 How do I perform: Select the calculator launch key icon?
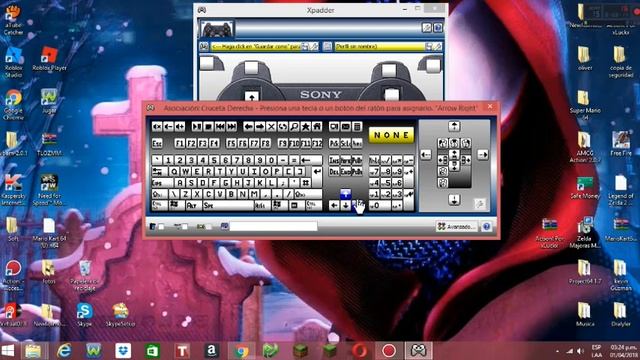pos(357,127)
